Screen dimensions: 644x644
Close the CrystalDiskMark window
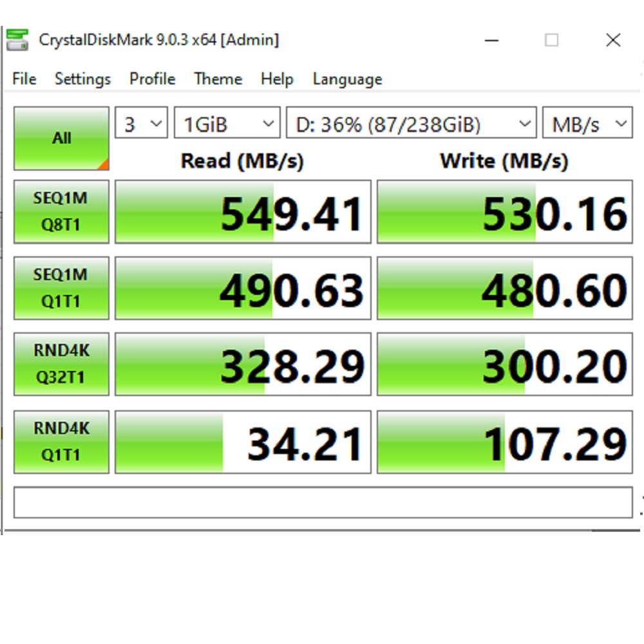[613, 40]
